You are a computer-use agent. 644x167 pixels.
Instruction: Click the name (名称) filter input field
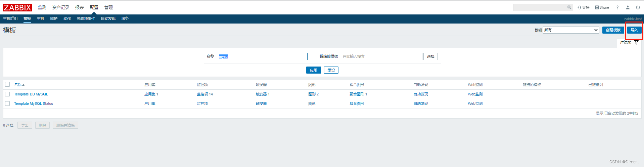coord(262,56)
